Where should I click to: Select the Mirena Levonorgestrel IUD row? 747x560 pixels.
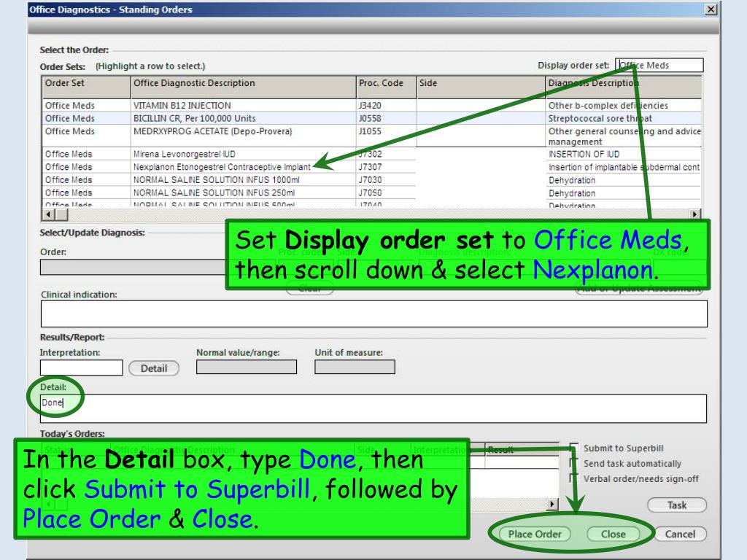tap(371, 154)
